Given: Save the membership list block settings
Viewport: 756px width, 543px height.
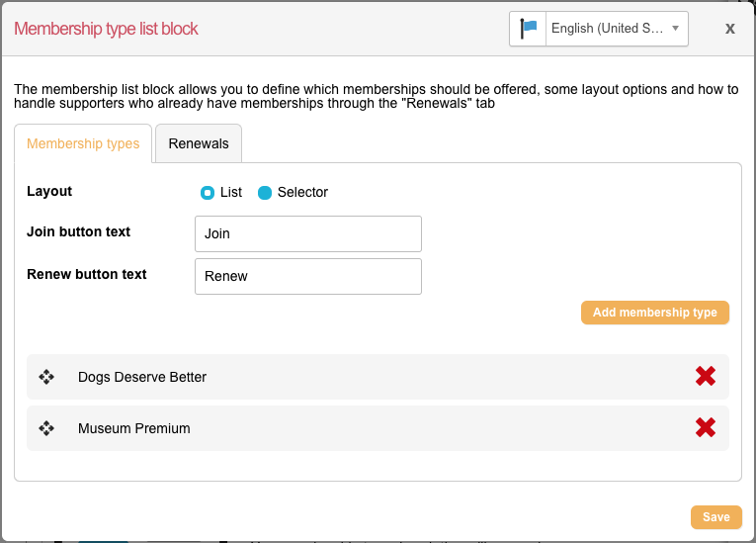Looking at the screenshot, I should [715, 517].
